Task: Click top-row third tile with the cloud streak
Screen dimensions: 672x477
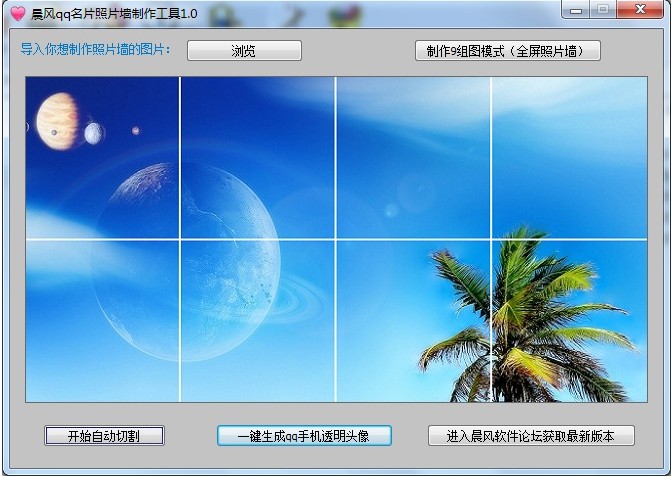Action: click(x=413, y=158)
